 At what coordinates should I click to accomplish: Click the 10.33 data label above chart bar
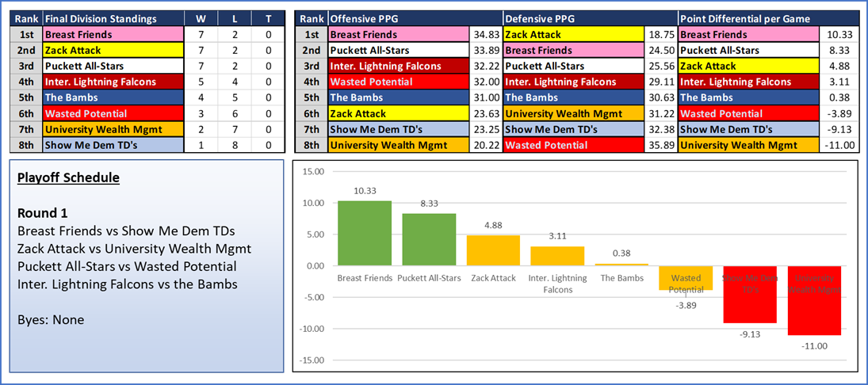(363, 192)
